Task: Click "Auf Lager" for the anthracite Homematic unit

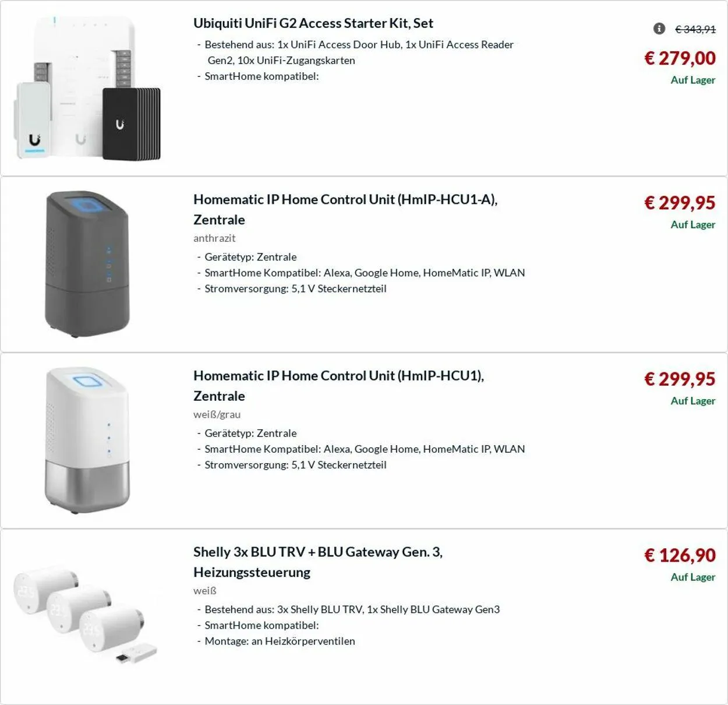Action: (x=692, y=225)
